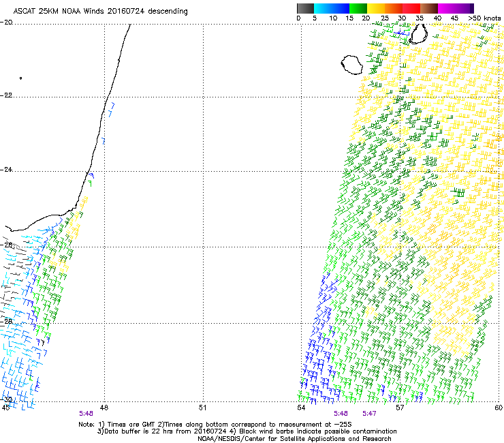Select the "-28" latitude label
The image size is (504, 443).
[6, 322]
